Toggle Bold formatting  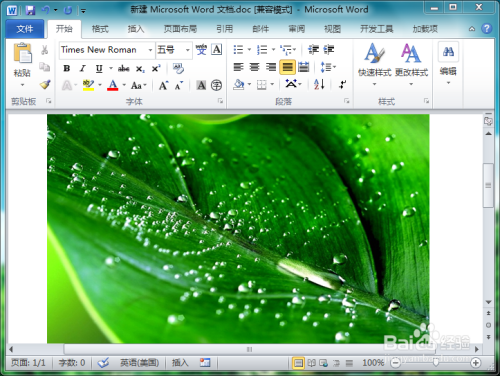coord(67,69)
